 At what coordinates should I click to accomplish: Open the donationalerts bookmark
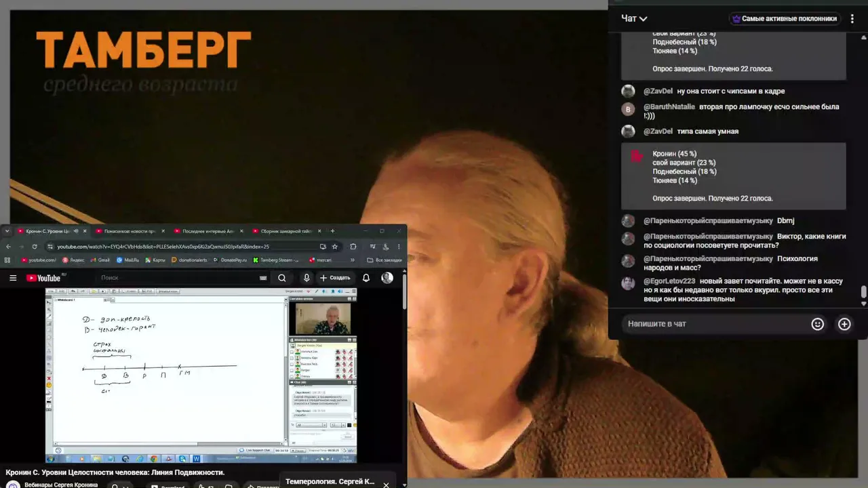point(189,260)
